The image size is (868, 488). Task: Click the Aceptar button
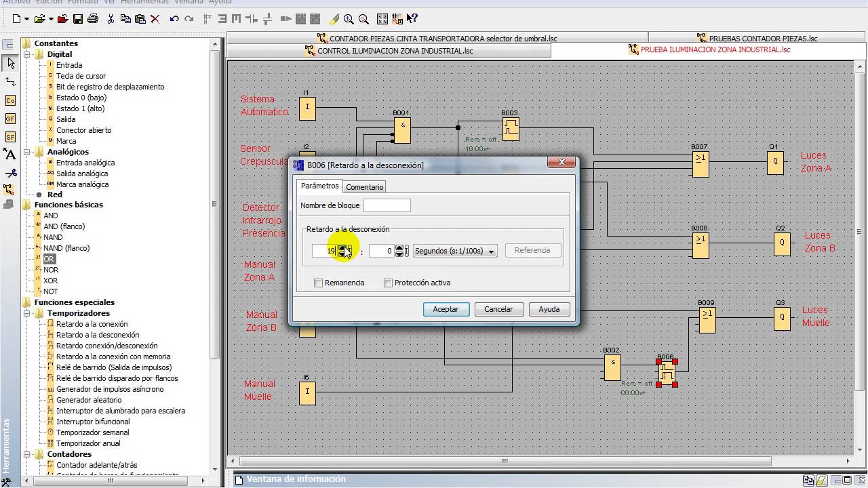click(x=446, y=309)
